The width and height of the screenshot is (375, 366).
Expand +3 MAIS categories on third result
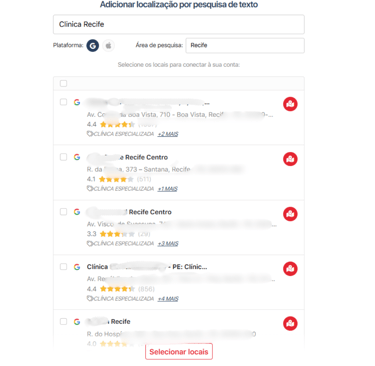(168, 244)
